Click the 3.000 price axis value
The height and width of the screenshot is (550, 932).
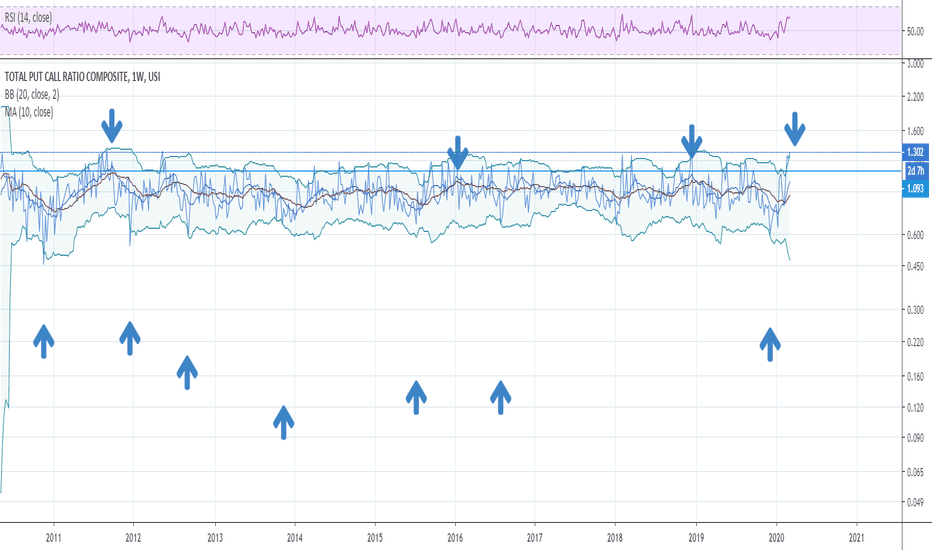coord(915,63)
